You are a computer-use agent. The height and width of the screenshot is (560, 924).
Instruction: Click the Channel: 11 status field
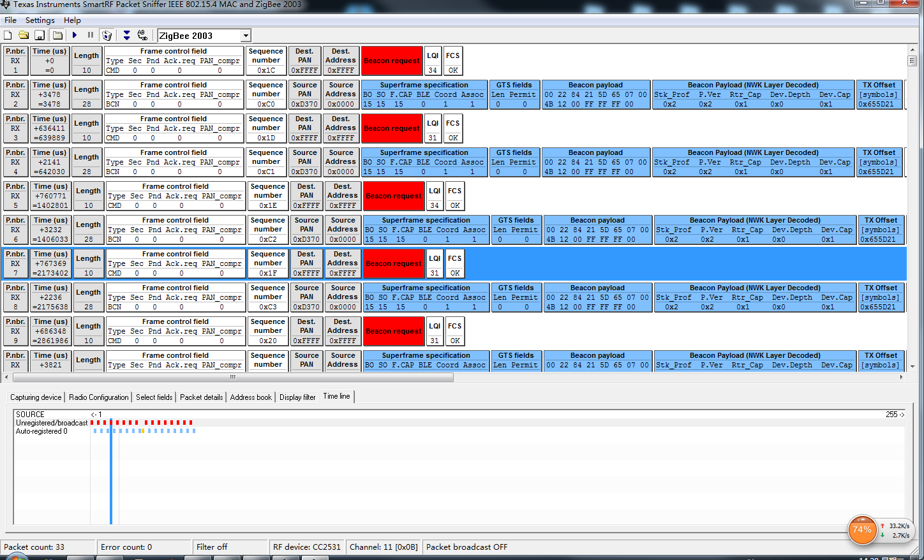click(384, 547)
